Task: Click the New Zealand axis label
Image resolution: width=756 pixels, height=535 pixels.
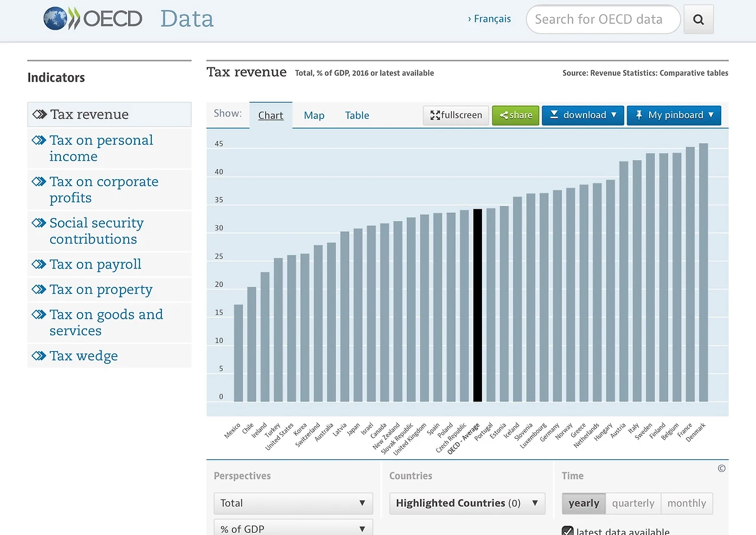Action: click(387, 436)
